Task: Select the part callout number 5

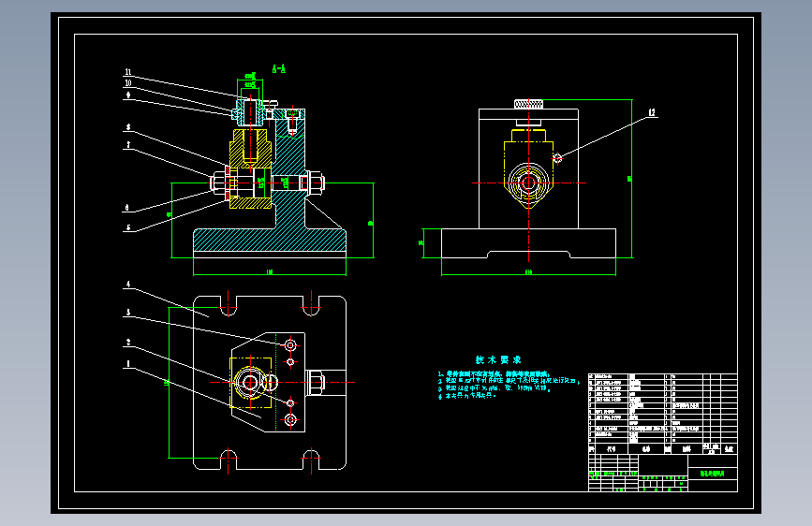Action: 128,227
